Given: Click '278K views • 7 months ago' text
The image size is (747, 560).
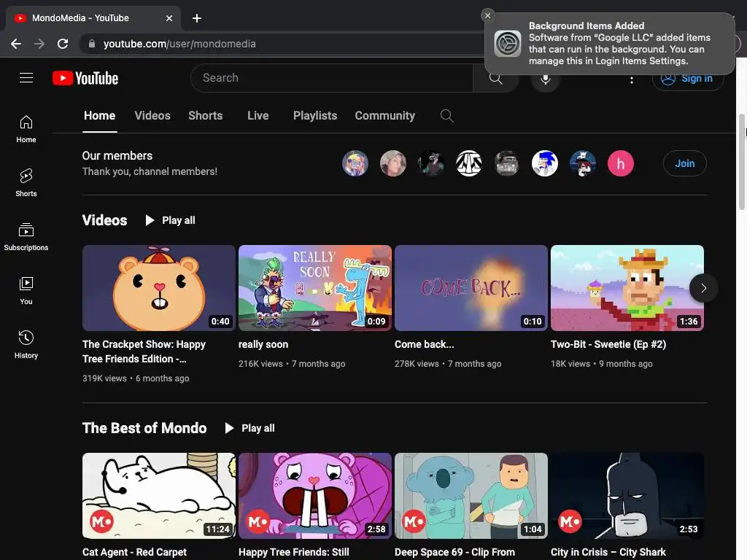Looking at the screenshot, I should point(448,363).
